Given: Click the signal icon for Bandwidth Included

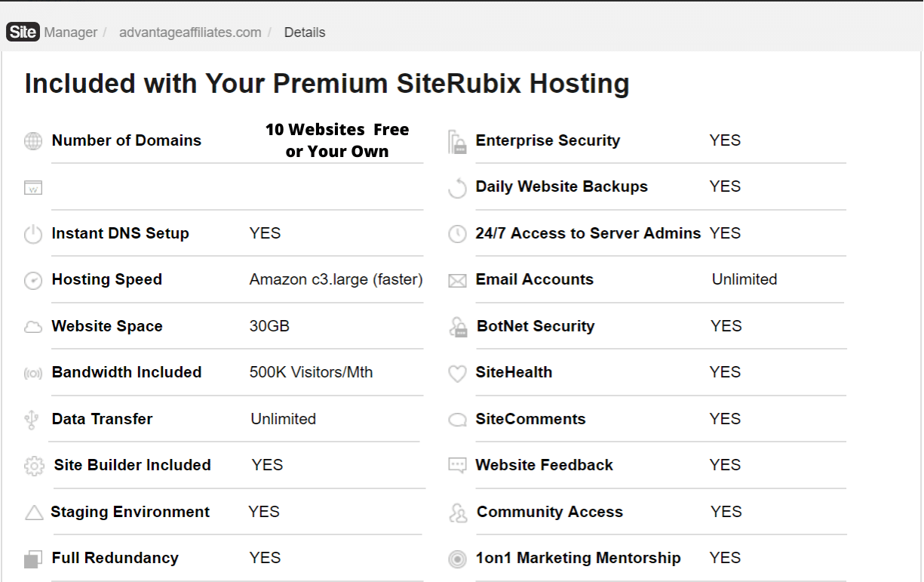Looking at the screenshot, I should tap(33, 374).
